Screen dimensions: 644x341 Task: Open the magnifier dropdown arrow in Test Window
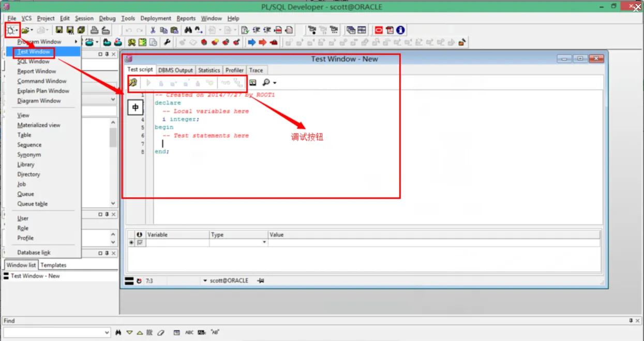[275, 83]
